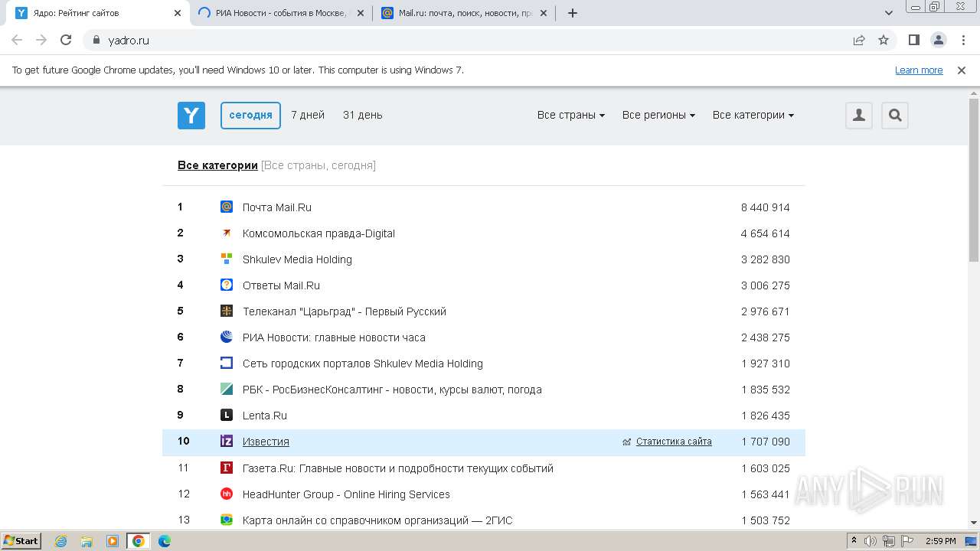Open the Известия site link

(266, 442)
